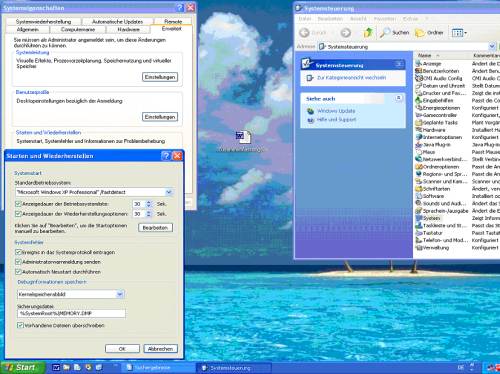Click the Bearbeiten button
Screen dimensions: 500x374
(155, 228)
